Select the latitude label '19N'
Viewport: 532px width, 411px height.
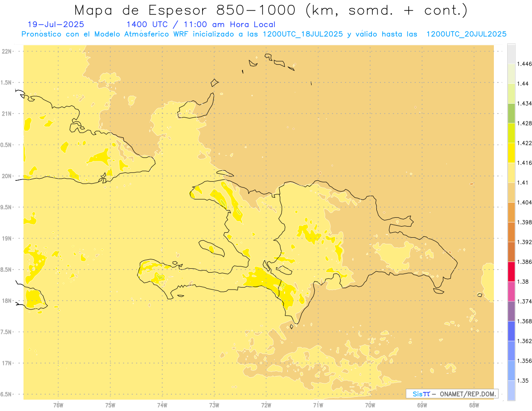(7, 239)
